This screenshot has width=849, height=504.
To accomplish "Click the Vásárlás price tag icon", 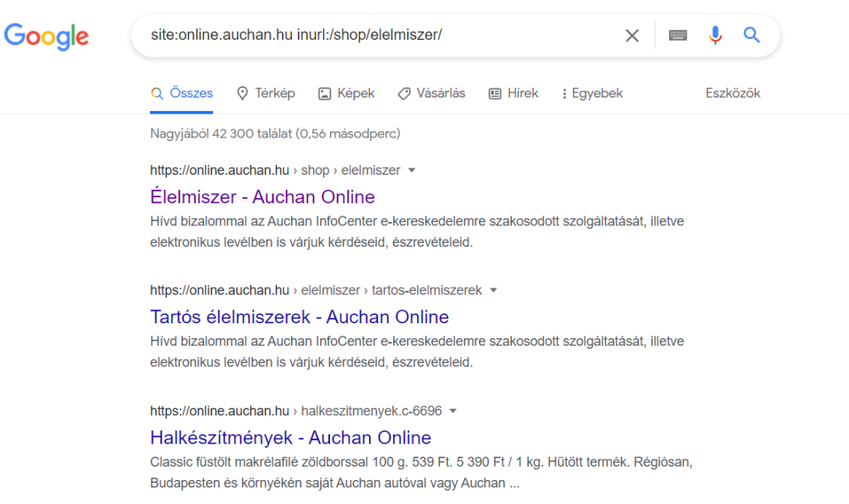I will (404, 94).
